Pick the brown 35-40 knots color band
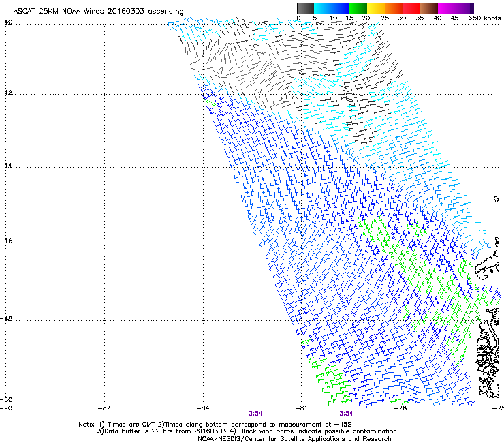Screen dimensions: 504x443 click(429, 8)
